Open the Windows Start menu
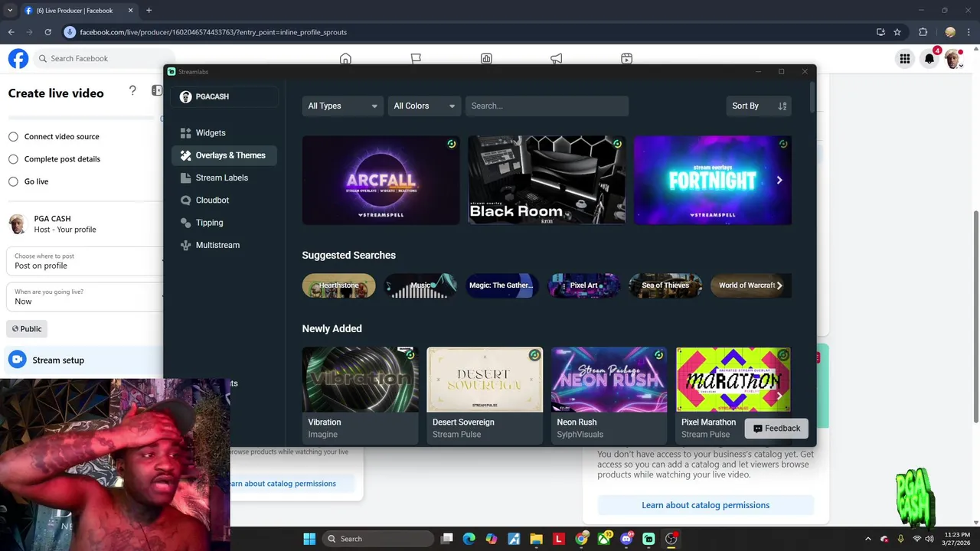Image resolution: width=980 pixels, height=551 pixels. tap(309, 539)
